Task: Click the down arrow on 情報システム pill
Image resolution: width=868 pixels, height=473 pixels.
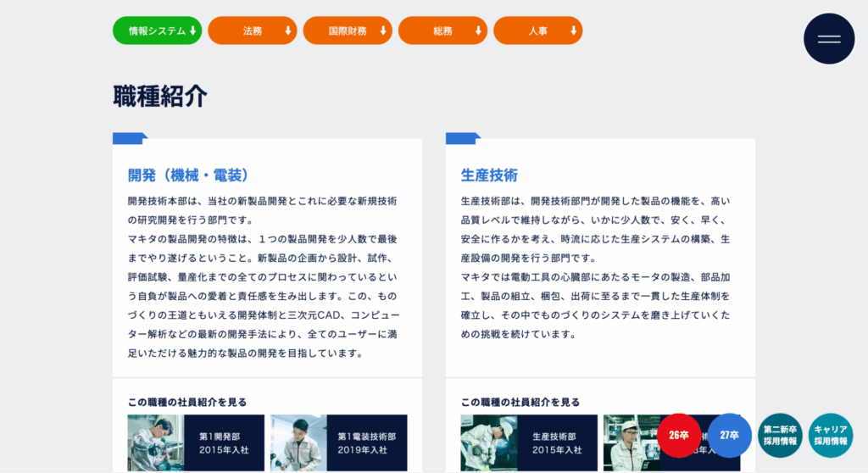Action: click(x=193, y=31)
